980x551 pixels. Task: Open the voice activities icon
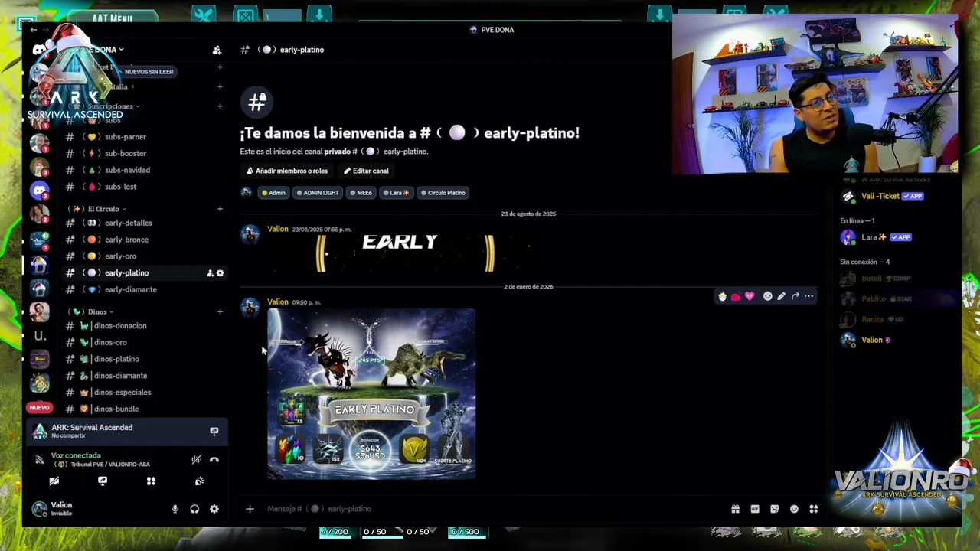[151, 481]
